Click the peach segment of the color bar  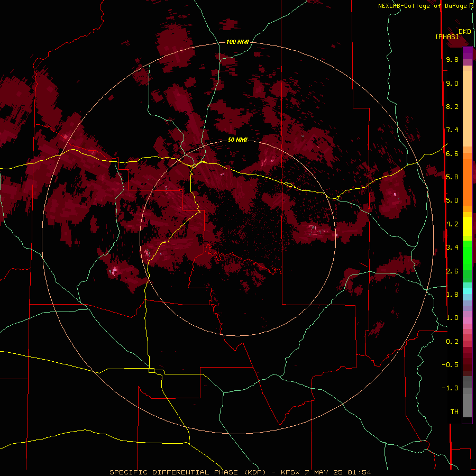click(x=467, y=108)
